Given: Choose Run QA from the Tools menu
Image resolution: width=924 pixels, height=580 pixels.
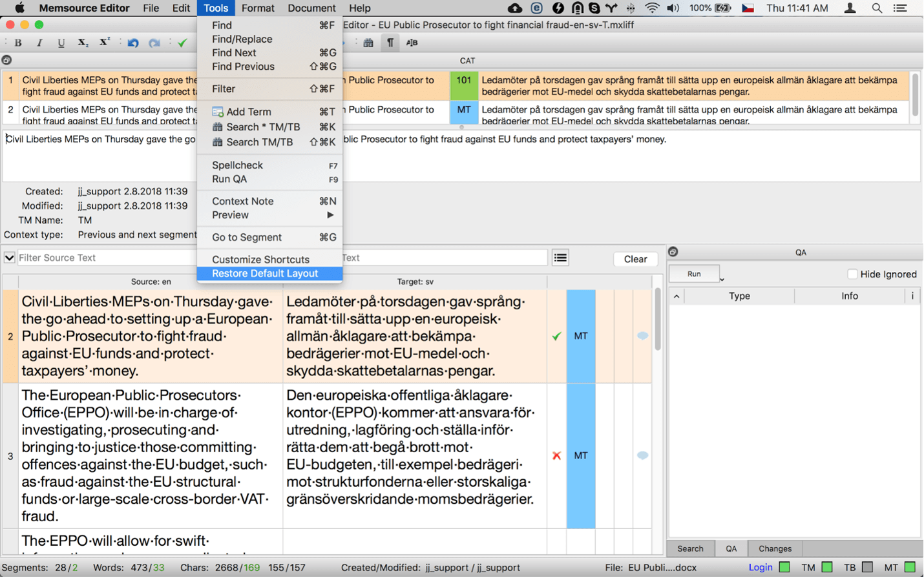Looking at the screenshot, I should pos(270,179).
